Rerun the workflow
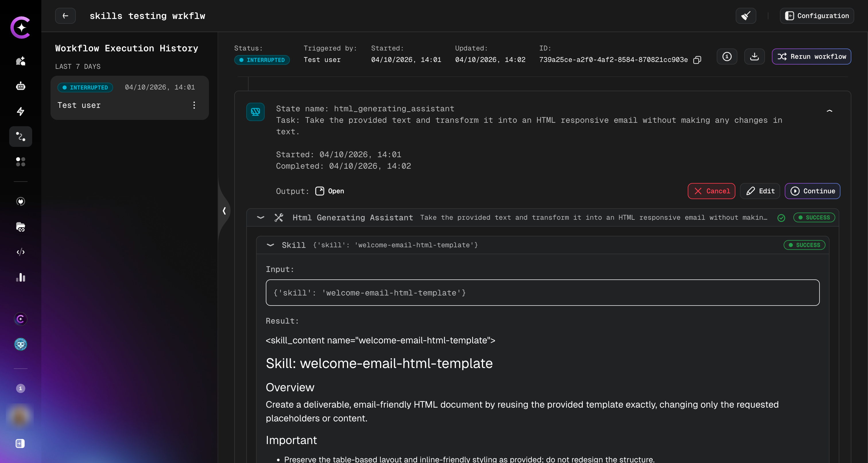The image size is (868, 463). (811, 57)
